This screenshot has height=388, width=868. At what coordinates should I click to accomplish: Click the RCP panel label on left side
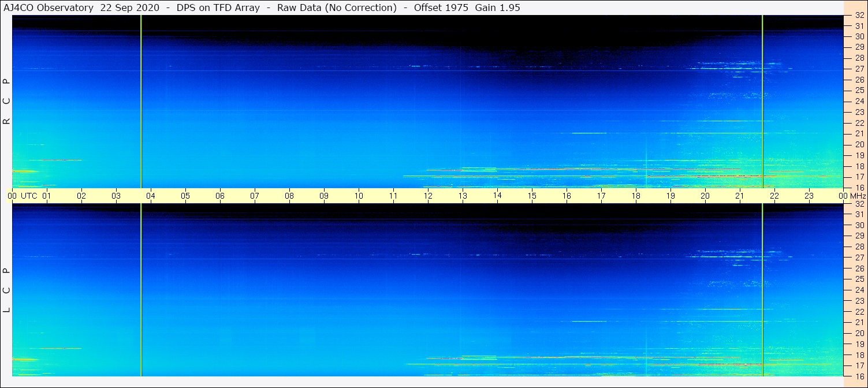tap(7, 102)
